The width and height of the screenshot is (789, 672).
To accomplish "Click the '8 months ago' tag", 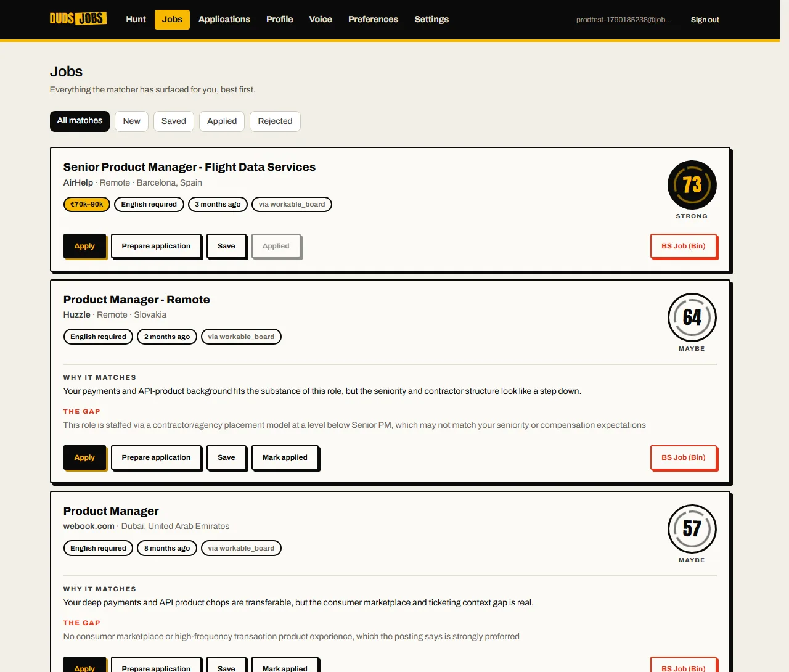I will [x=167, y=548].
